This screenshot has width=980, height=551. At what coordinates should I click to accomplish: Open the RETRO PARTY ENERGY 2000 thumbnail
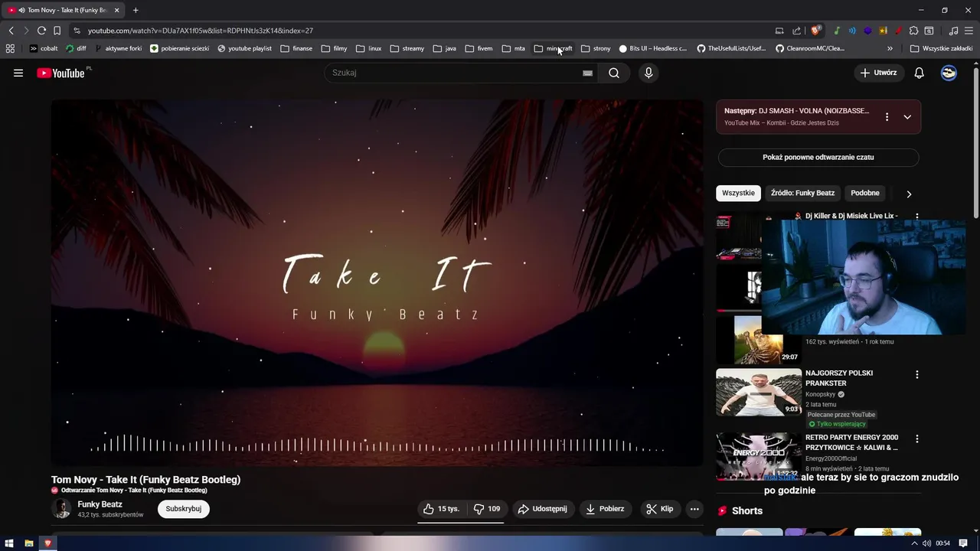click(759, 456)
